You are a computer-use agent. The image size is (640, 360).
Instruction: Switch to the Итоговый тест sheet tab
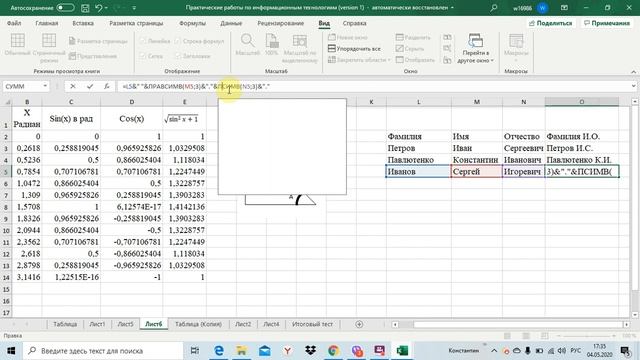coord(312,324)
